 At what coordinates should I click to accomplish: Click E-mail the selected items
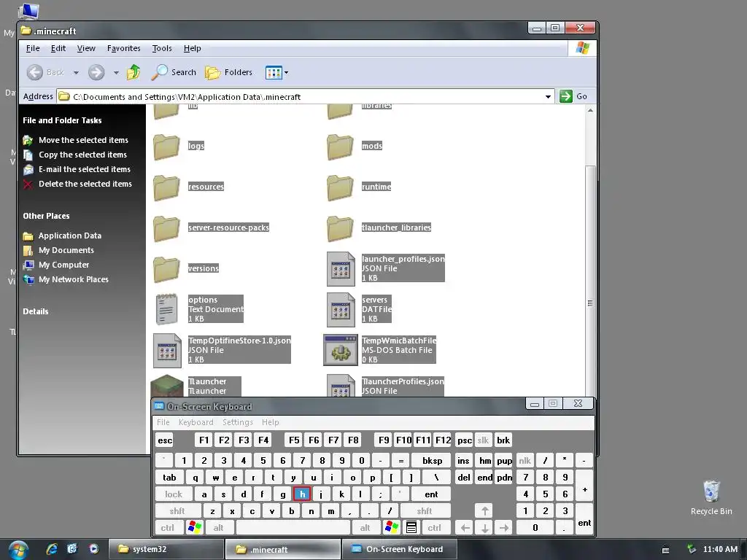pyautogui.click(x=85, y=169)
